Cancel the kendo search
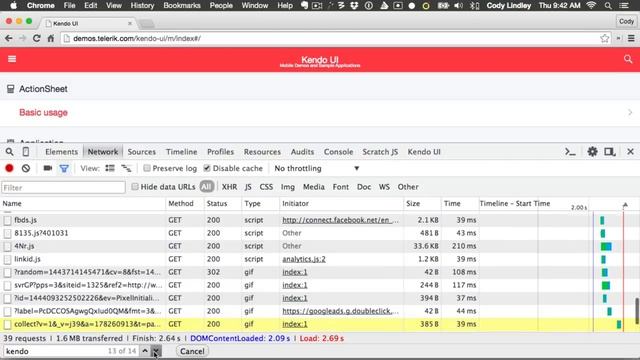This screenshot has height=360, width=640. pyautogui.click(x=192, y=351)
